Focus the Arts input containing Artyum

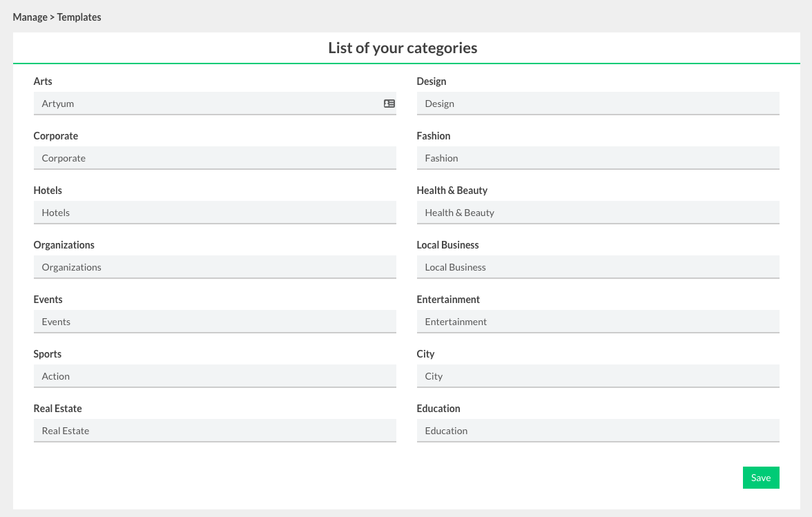(207, 104)
